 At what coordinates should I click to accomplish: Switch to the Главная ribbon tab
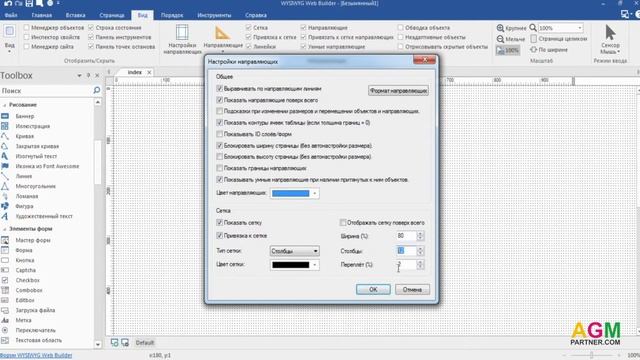point(42,15)
